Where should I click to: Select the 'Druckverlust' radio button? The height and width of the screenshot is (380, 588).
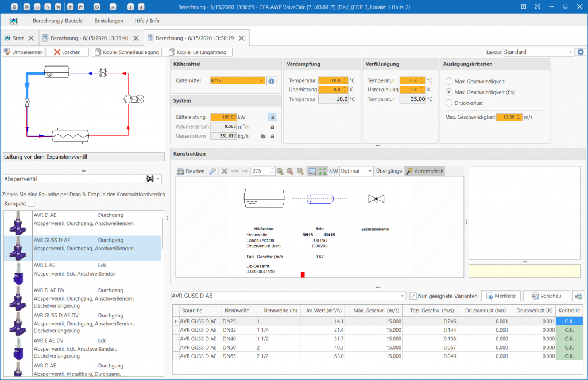click(x=449, y=103)
